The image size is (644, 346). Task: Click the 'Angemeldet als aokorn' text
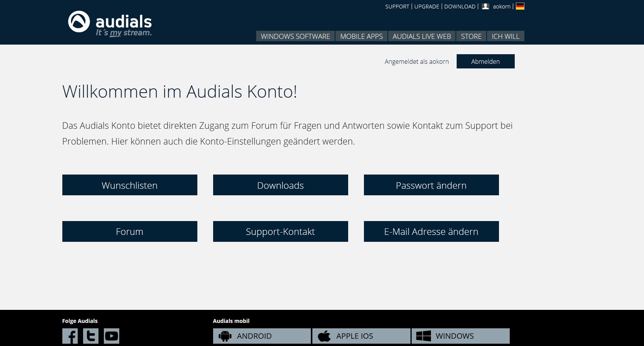tap(417, 62)
